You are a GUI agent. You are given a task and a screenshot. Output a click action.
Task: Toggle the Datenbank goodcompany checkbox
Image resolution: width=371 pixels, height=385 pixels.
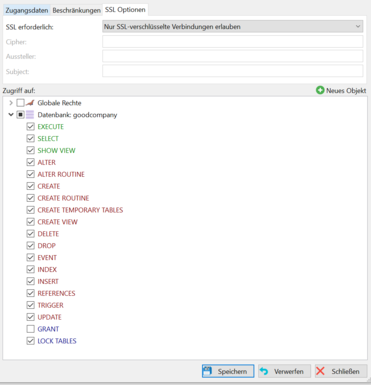[20, 115]
